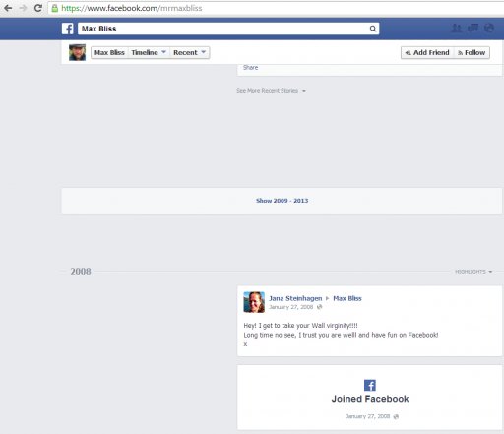Click the Facebook logo home icon

[x=68, y=29]
